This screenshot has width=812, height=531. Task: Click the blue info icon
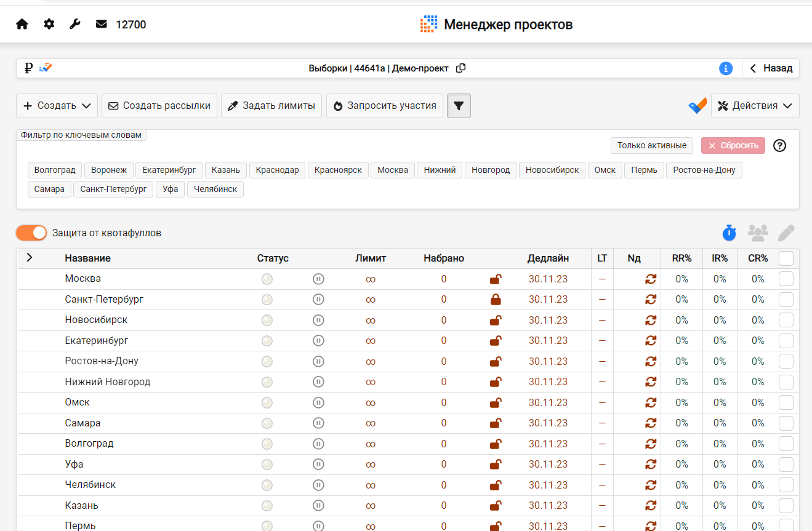(726, 68)
